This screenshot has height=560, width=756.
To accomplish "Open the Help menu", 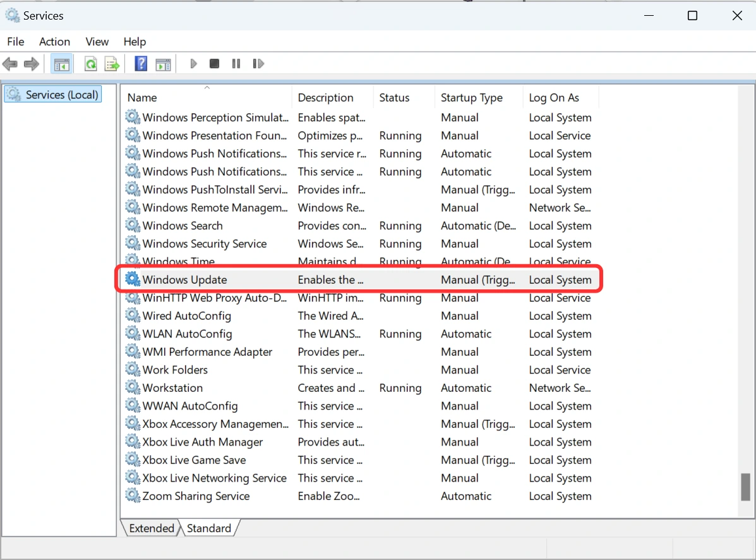I will (135, 42).
